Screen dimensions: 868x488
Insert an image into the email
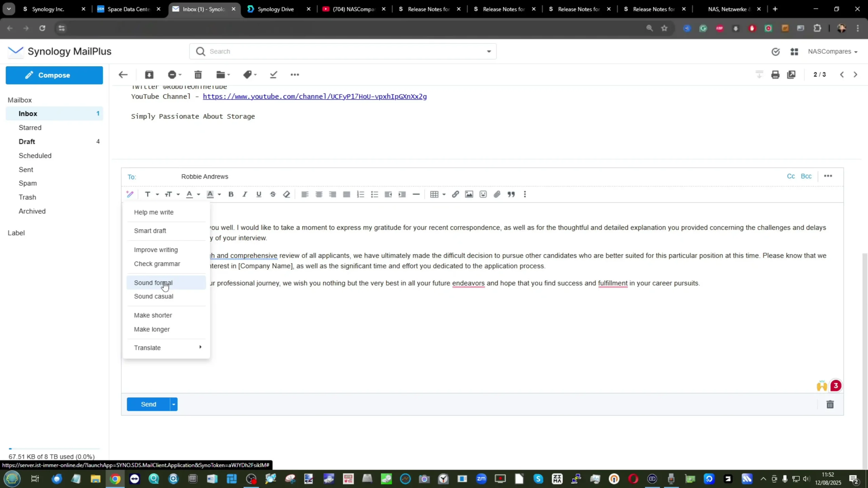click(x=469, y=194)
